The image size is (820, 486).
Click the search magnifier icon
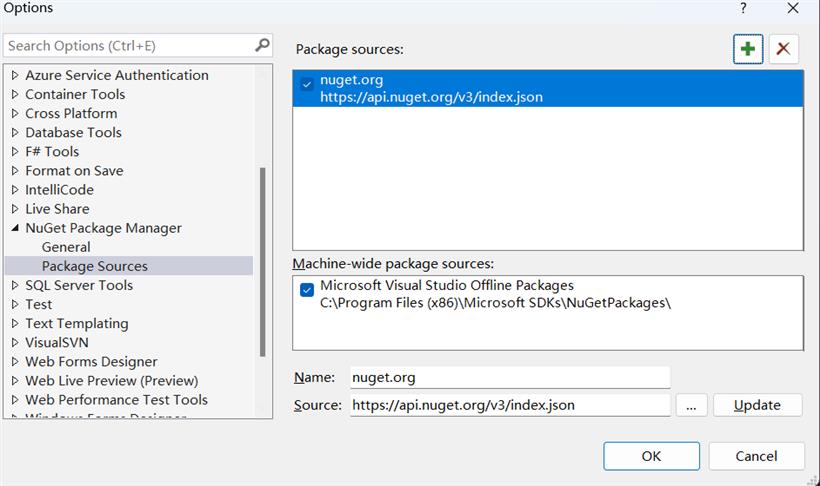262,45
